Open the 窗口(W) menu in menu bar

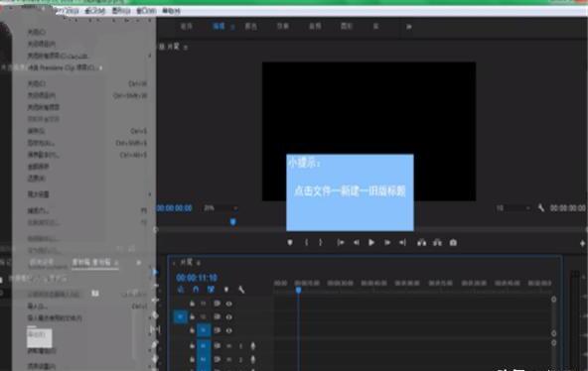click(146, 11)
